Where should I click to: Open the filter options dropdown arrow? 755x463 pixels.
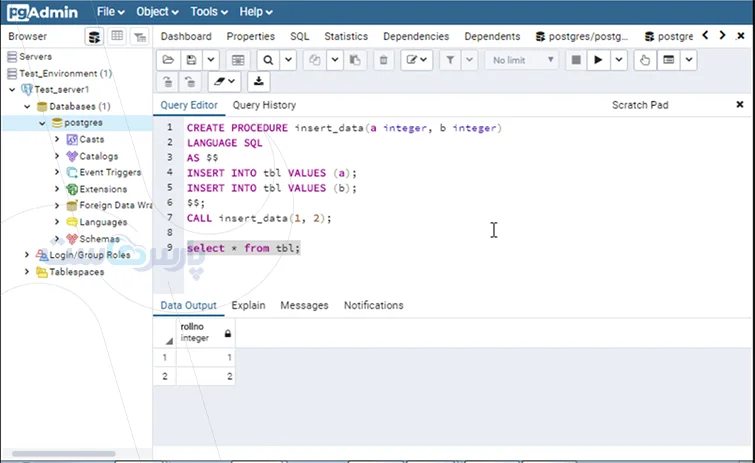(x=469, y=60)
